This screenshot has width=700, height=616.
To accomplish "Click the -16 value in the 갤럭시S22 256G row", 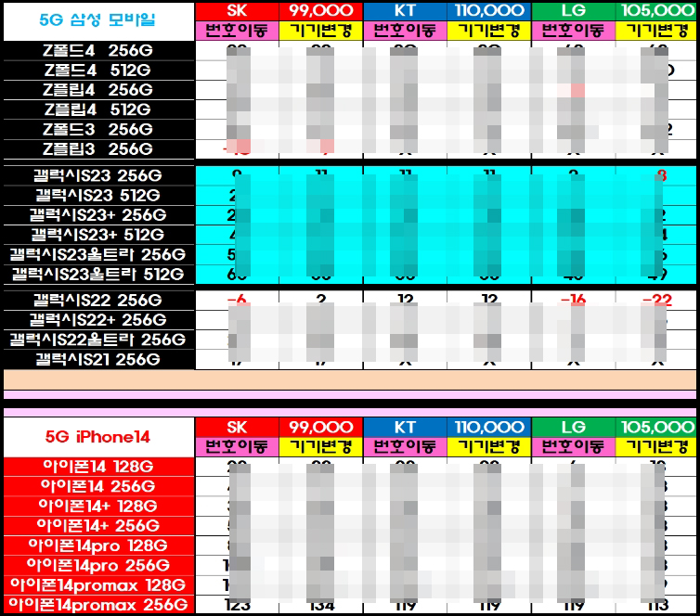I will pyautogui.click(x=573, y=300).
